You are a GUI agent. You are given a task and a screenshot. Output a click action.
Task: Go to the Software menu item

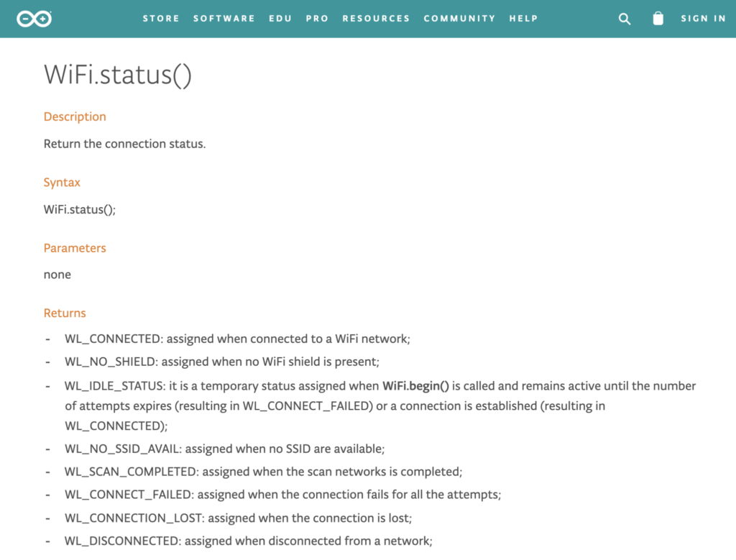pos(224,19)
